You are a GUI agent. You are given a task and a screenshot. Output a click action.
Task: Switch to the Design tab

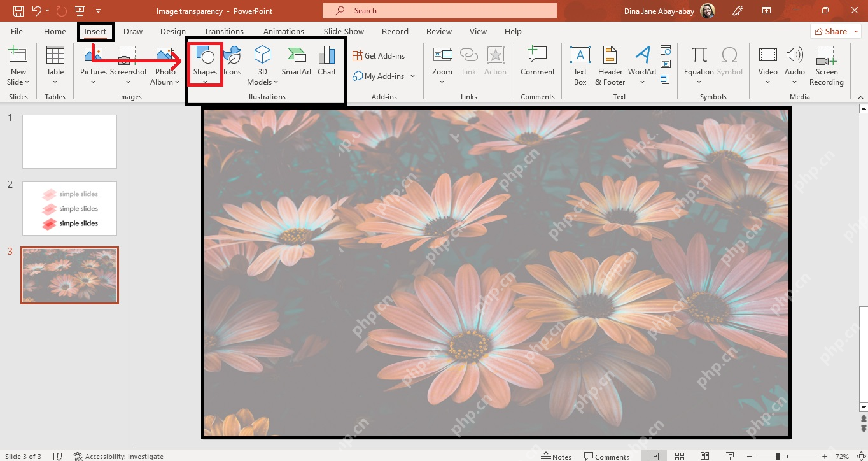point(173,31)
